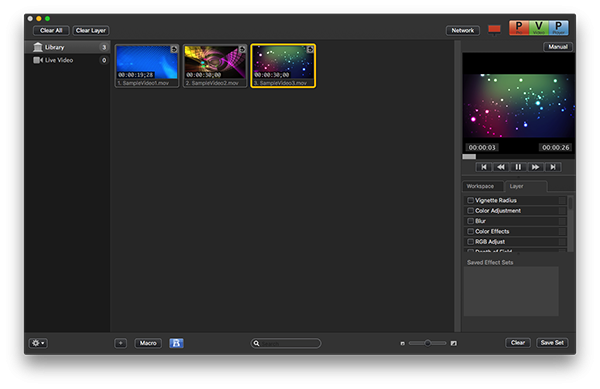
Task: Select the Live Video source
Action: 67,60
